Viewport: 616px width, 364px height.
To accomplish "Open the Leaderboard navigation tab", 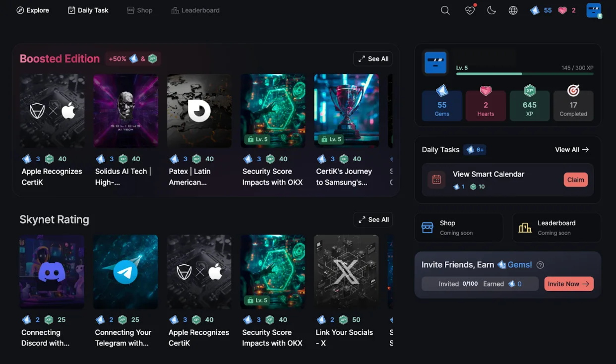I will (195, 10).
